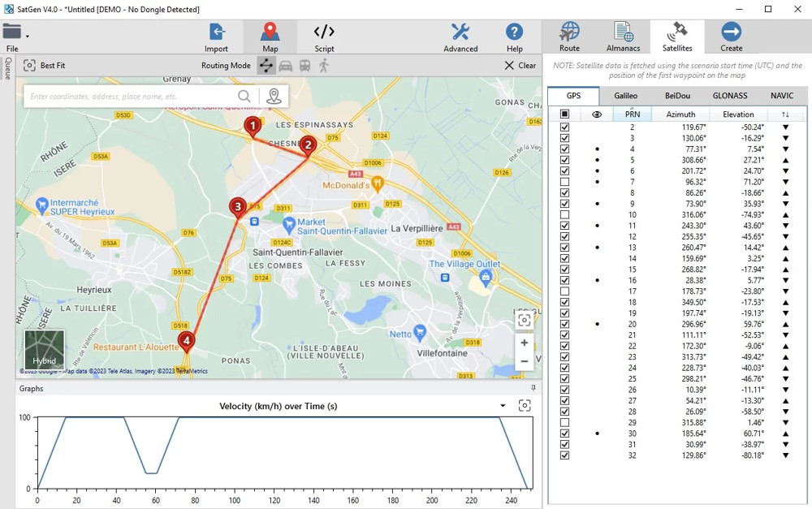Enable satellite PRN 7
Viewport: 812px width, 509px height.
pos(564,182)
